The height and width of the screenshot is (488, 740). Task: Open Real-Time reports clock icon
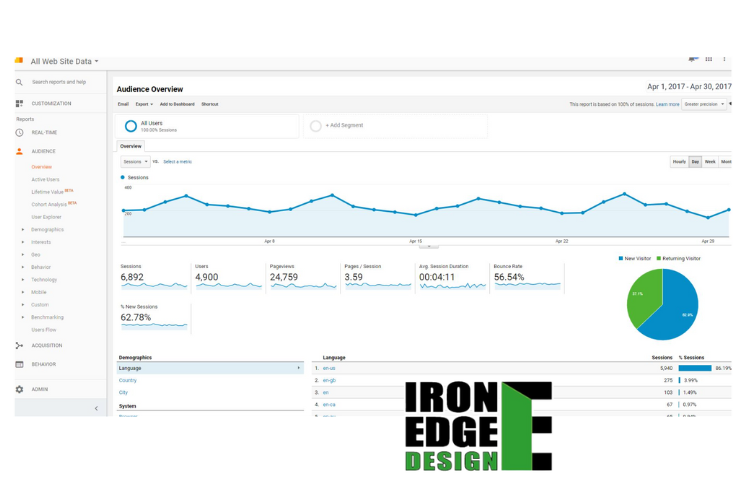coord(19,132)
